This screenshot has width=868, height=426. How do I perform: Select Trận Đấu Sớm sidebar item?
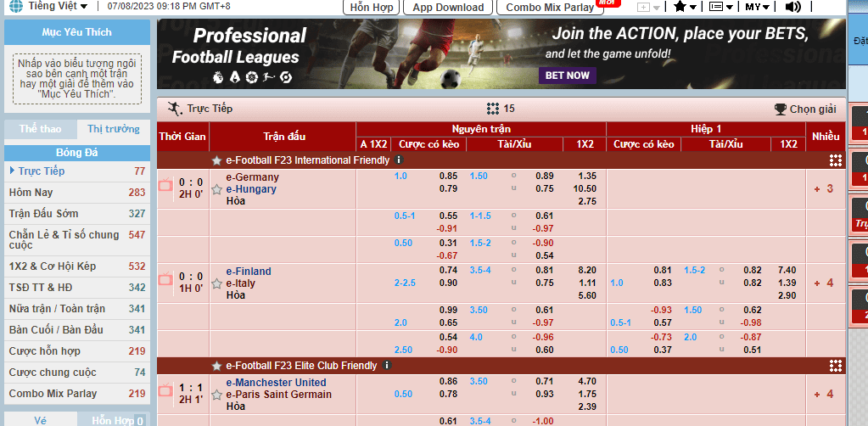(x=77, y=214)
